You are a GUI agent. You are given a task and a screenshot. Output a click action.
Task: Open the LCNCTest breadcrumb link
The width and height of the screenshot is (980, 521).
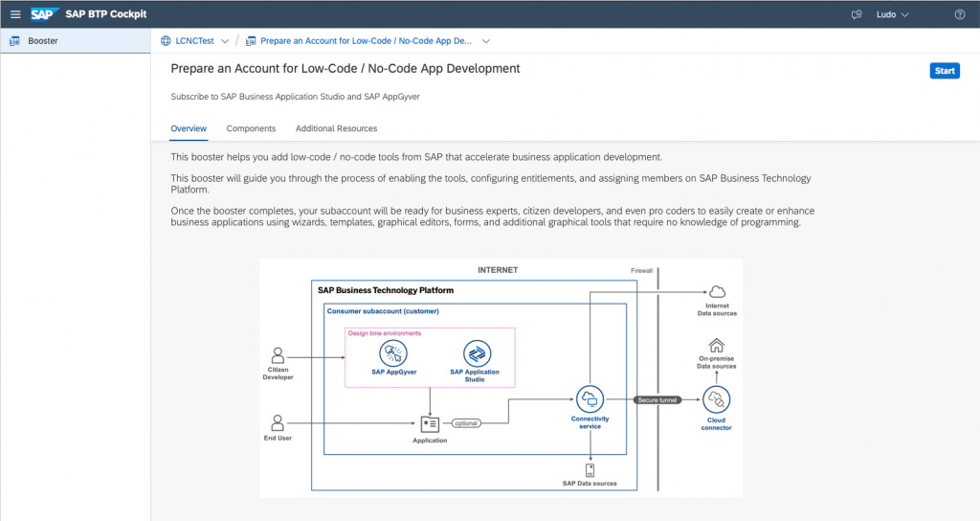[194, 40]
